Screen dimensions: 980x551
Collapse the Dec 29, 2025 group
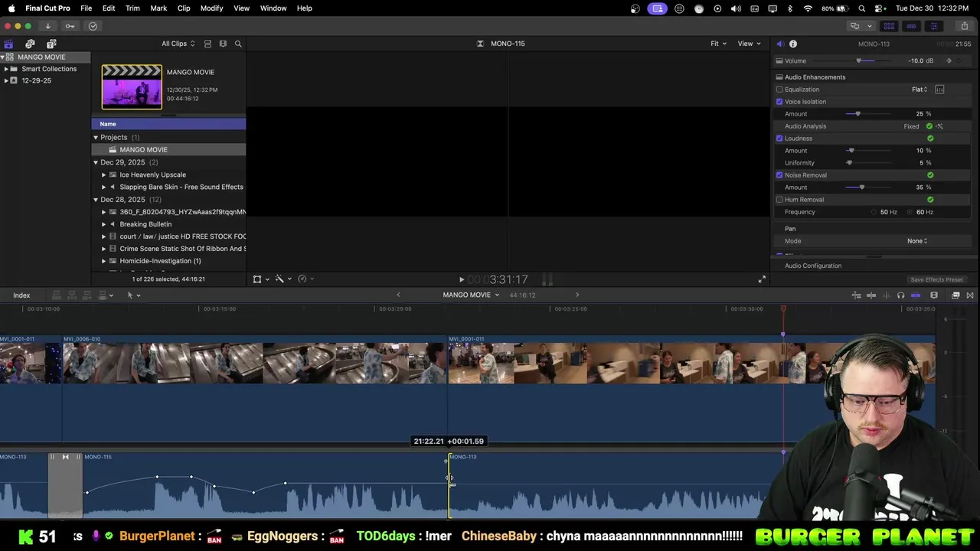[96, 162]
